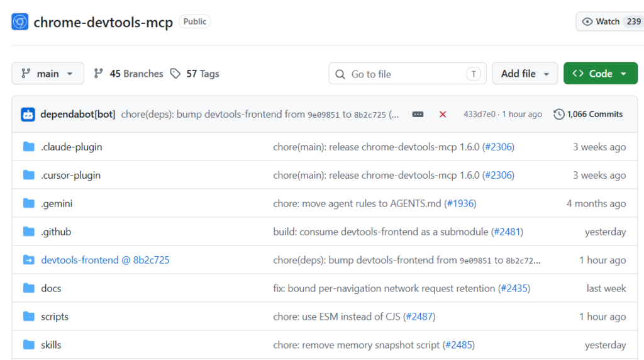
Task: Click the Watch button with eye icon
Action: coord(609,21)
